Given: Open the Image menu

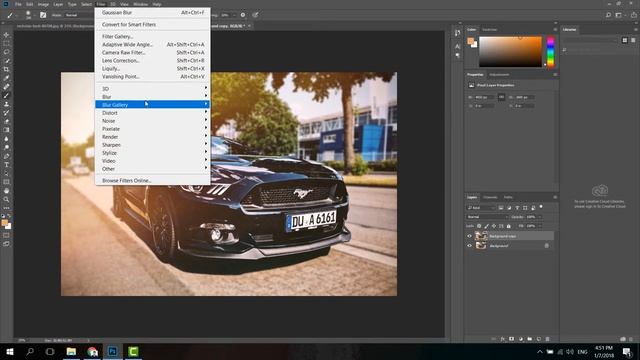Looking at the screenshot, I should pyautogui.click(x=43, y=4).
